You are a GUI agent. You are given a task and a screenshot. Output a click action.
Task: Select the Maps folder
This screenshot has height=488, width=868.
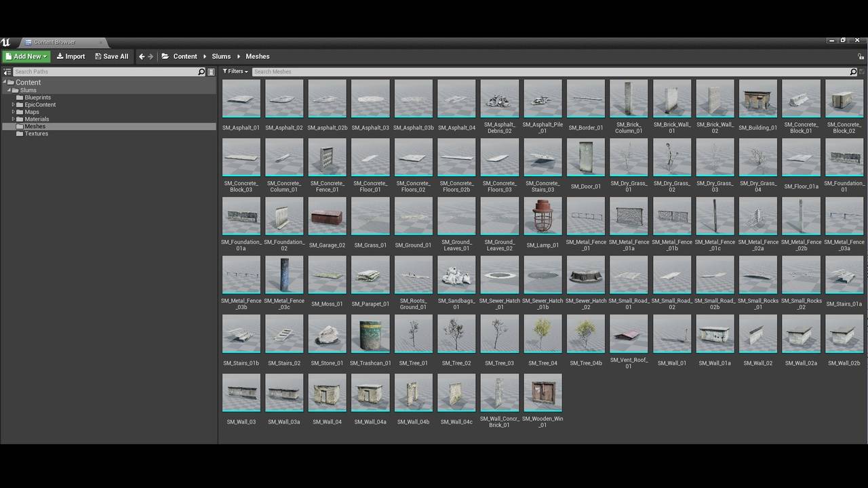coord(32,112)
